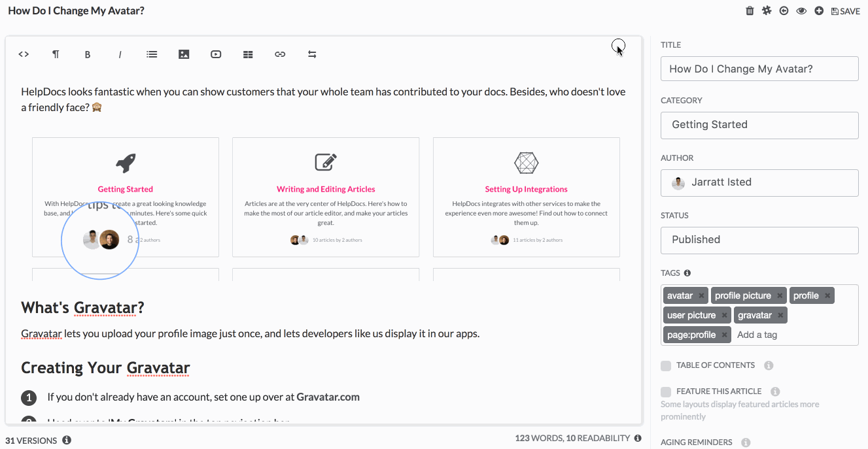Enable the Table of Contents checkbox
Viewport: 868px width, 449px height.
point(666,365)
